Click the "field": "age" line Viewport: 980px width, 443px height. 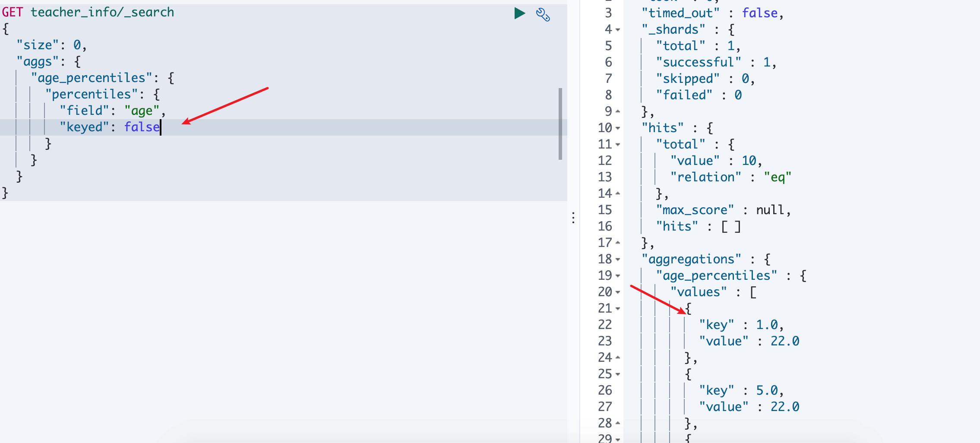click(113, 111)
